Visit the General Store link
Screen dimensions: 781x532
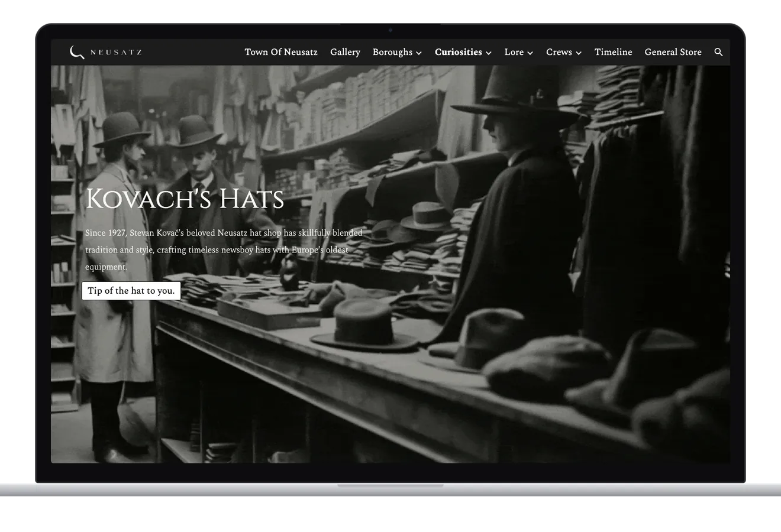tap(673, 52)
